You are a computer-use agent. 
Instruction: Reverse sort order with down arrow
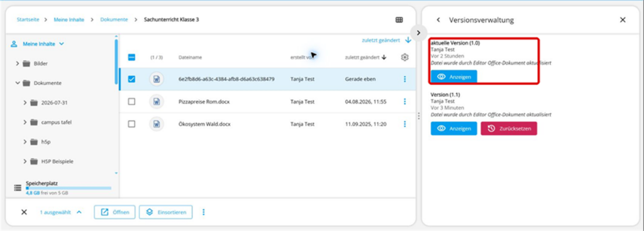tap(408, 40)
